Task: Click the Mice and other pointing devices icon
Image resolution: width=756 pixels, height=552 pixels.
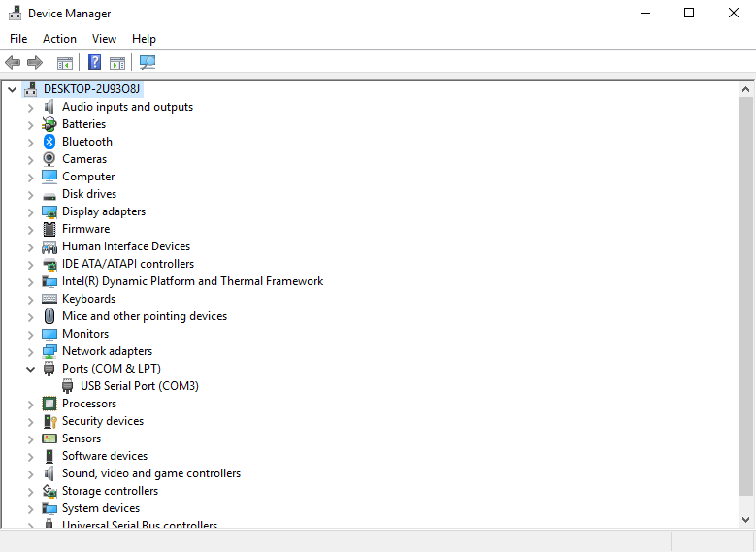Action: 49,316
